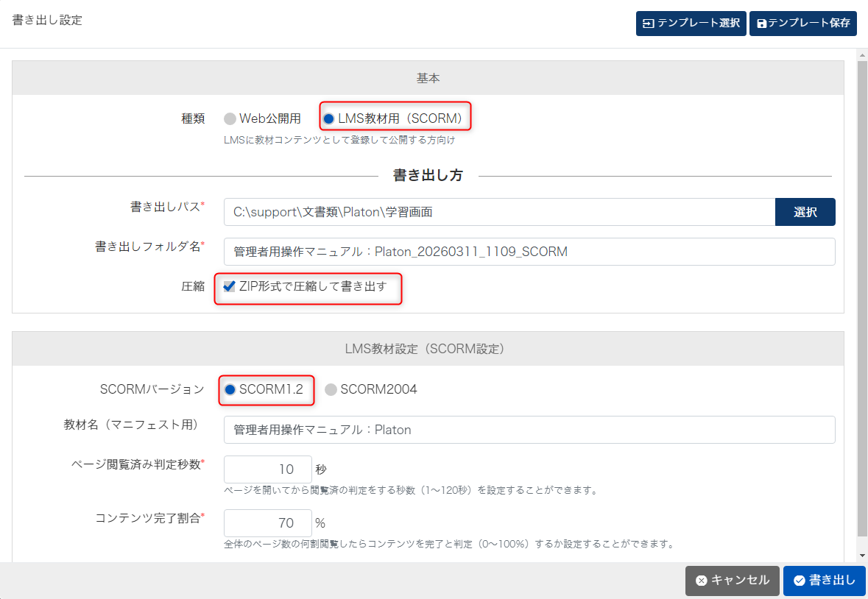Screen dimensions: 868x599
Task: Choose the SCORM1.2 version radio button
Action: (x=230, y=390)
